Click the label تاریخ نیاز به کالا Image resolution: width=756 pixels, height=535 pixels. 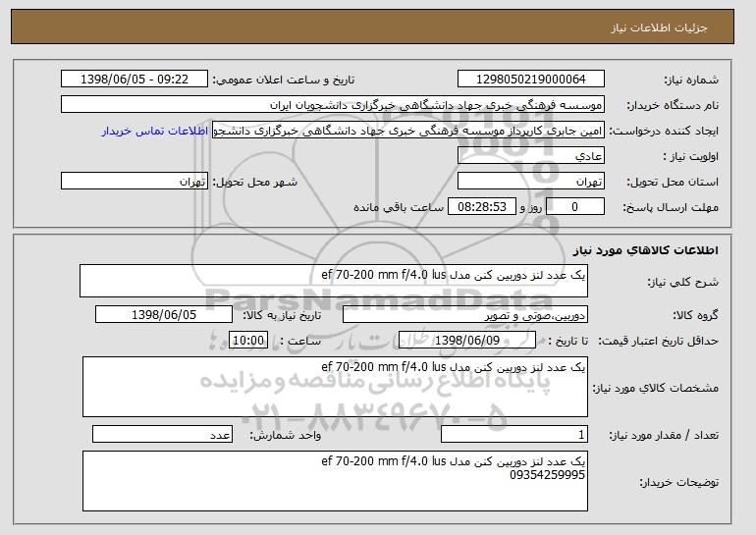(x=282, y=315)
